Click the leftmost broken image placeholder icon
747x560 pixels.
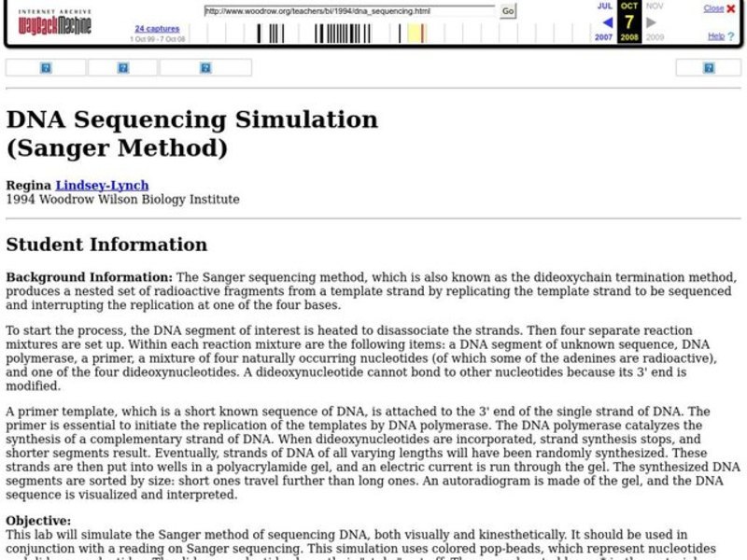click(45, 67)
